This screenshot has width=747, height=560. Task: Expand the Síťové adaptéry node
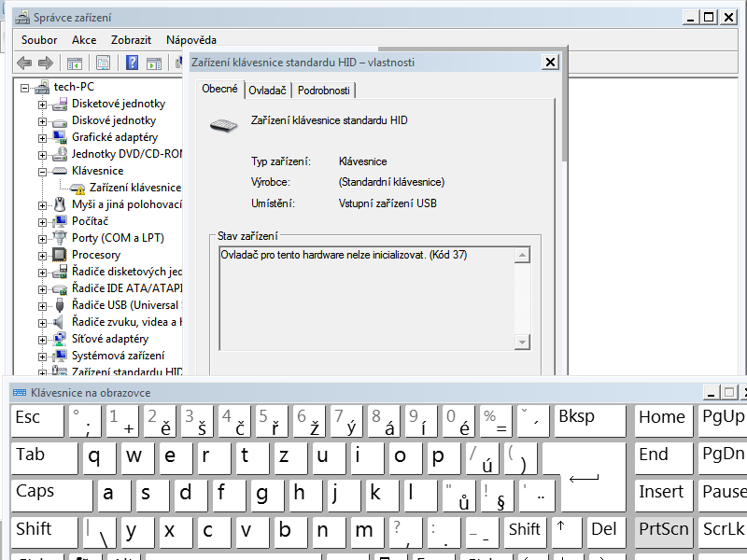click(42, 340)
